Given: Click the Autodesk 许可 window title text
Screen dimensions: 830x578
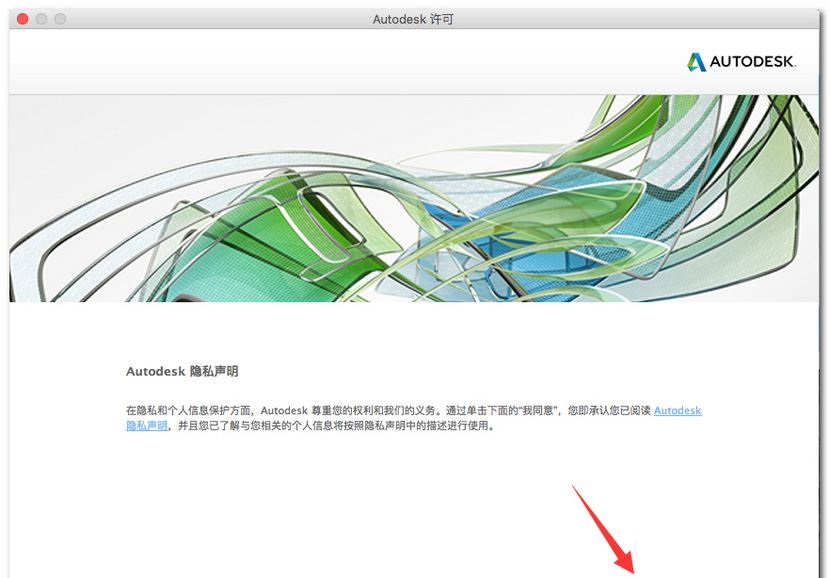Looking at the screenshot, I should point(413,20).
